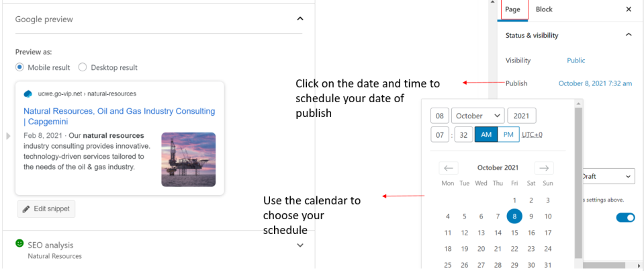The image size is (644, 271).
Task: Open the month dropdown showing October
Action: coord(477,116)
